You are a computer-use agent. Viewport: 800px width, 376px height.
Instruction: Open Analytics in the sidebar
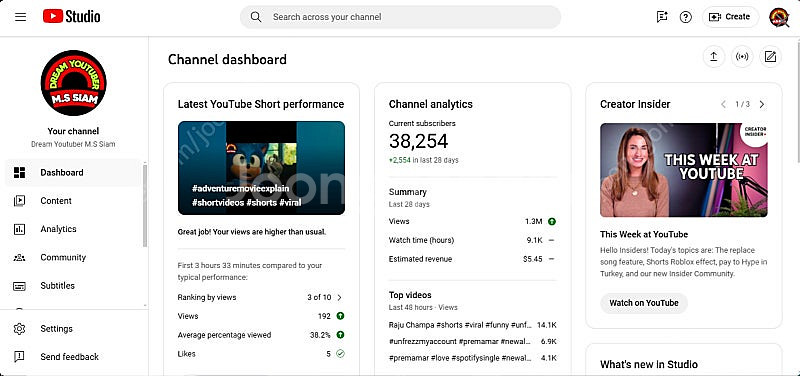click(73, 229)
